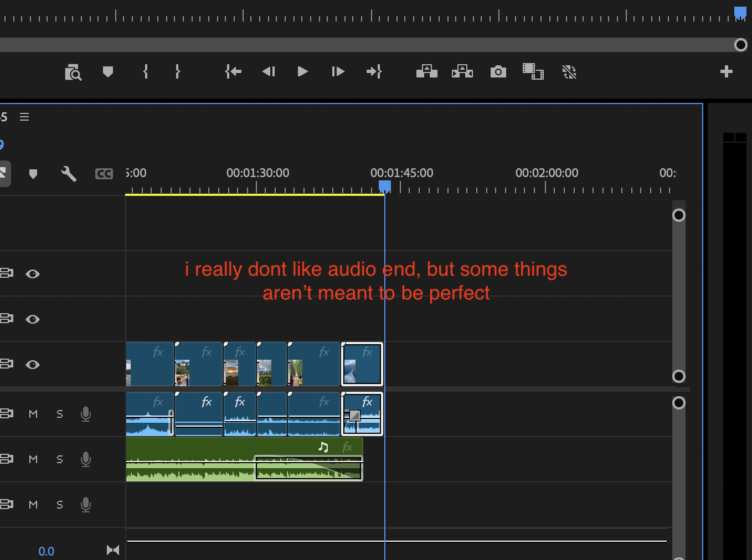This screenshot has height=560, width=752.
Task: Enable voice-over record on the bottom audio track
Action: [x=86, y=505]
